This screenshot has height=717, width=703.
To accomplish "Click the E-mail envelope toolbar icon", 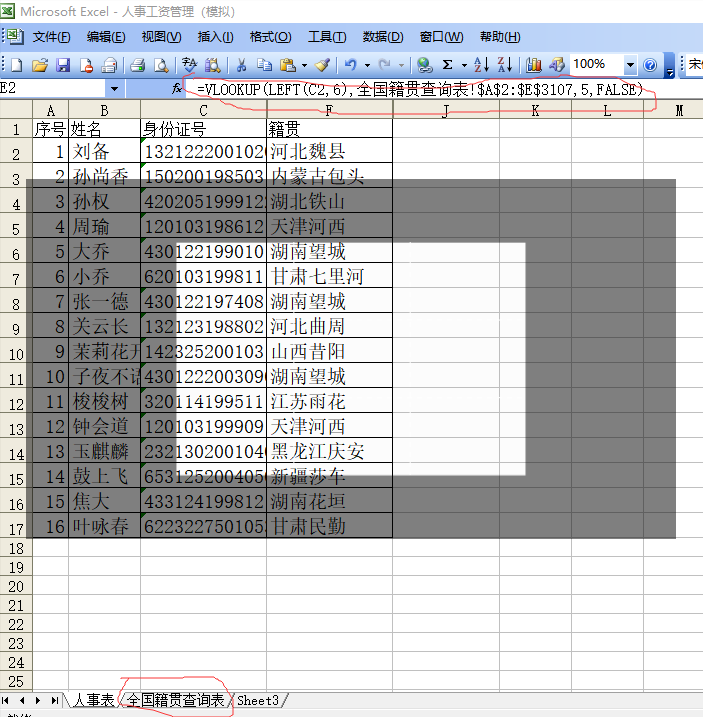I will coord(109,65).
